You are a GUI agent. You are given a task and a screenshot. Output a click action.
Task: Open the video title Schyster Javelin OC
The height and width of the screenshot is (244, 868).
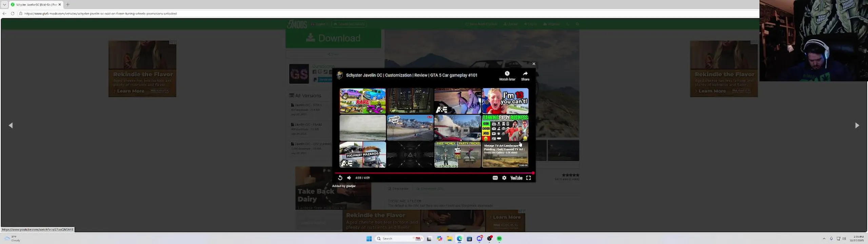click(x=412, y=75)
